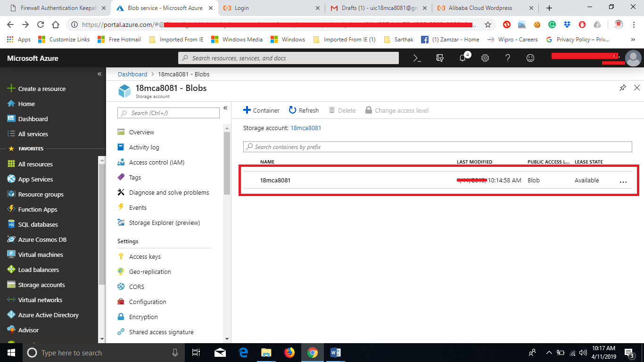Viewport: 644px width, 362px height.
Task: Collapse the storage account resource menu
Action: click(x=225, y=108)
